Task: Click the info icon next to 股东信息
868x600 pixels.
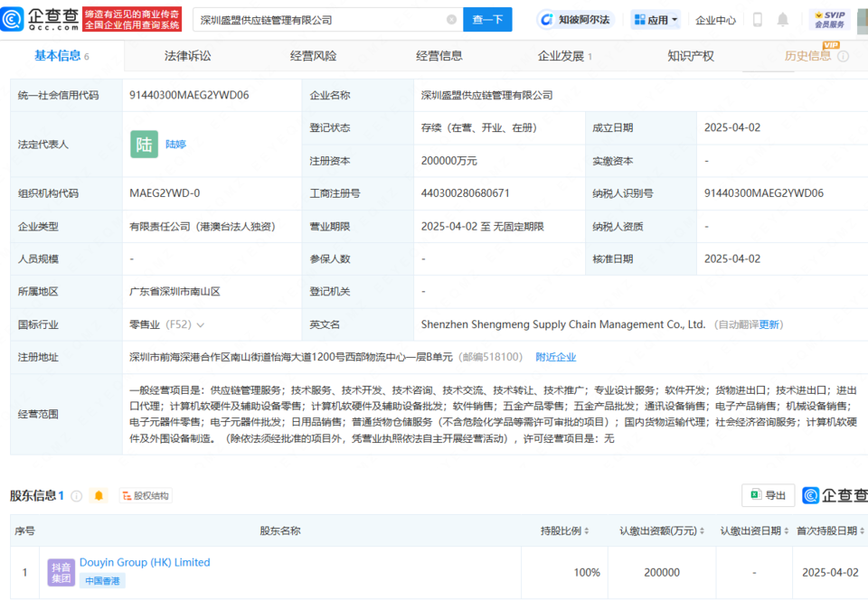Action: pos(76,495)
